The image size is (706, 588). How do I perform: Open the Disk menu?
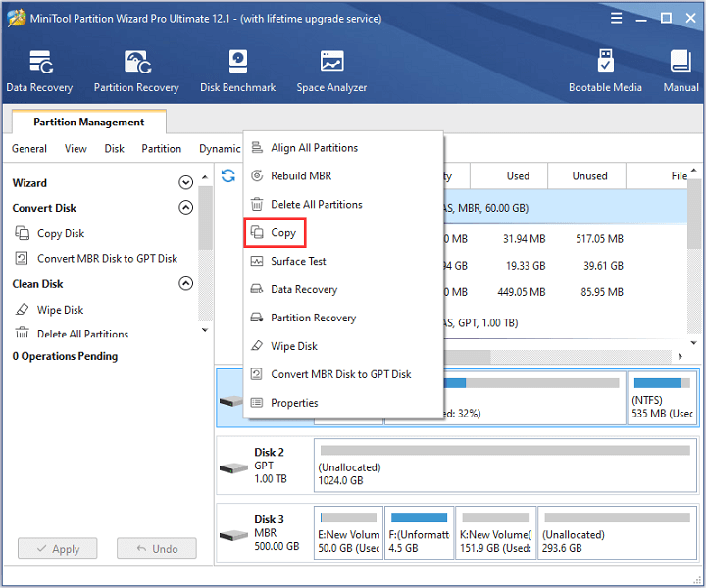(x=115, y=148)
